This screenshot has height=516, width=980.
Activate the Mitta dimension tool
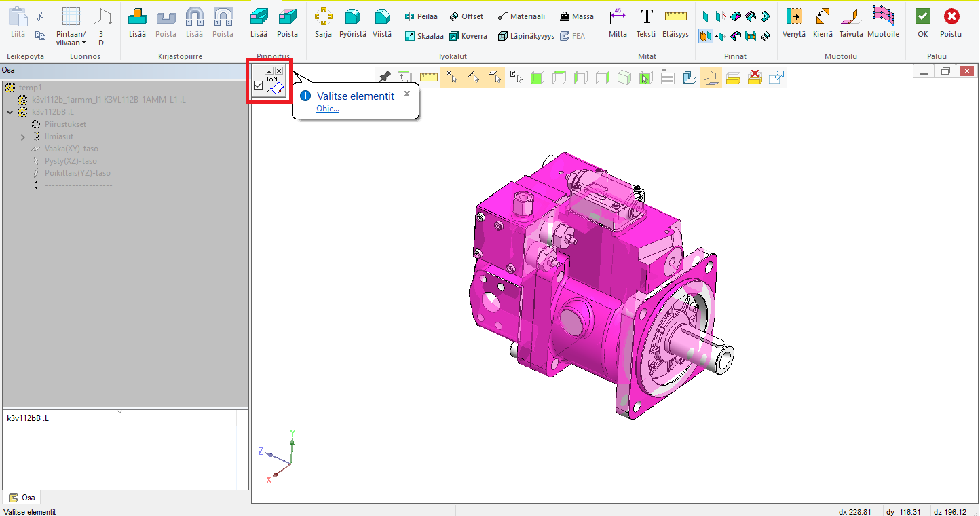(618, 22)
